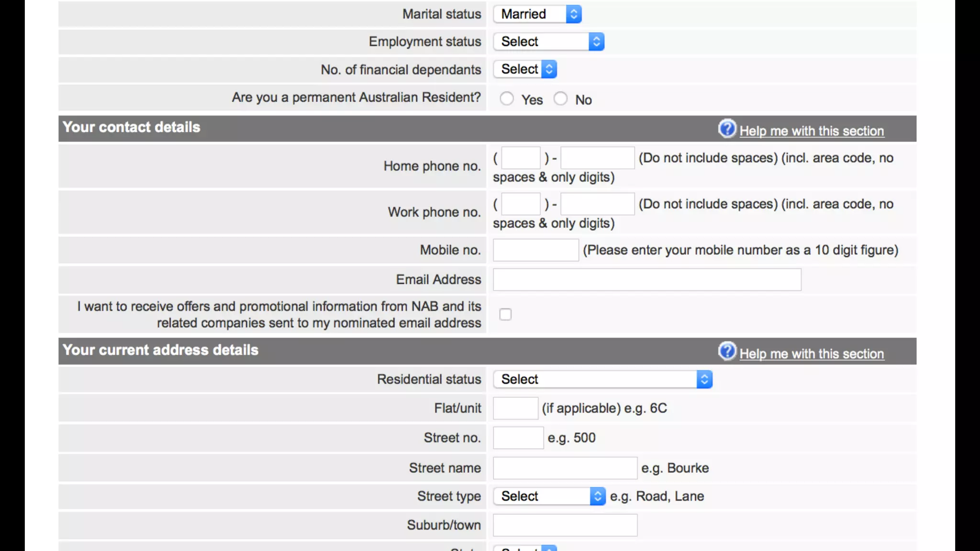
Task: Focus the Mobile no. input field
Action: coord(536,250)
